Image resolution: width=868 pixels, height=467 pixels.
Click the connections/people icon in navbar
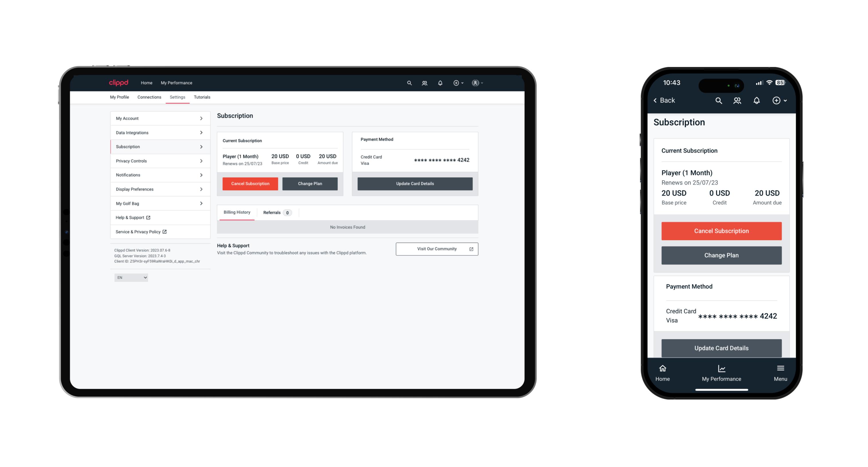(x=424, y=83)
